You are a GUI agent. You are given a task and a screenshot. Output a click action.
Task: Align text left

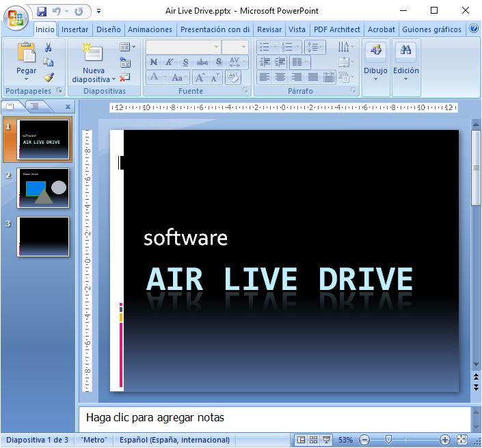point(265,77)
